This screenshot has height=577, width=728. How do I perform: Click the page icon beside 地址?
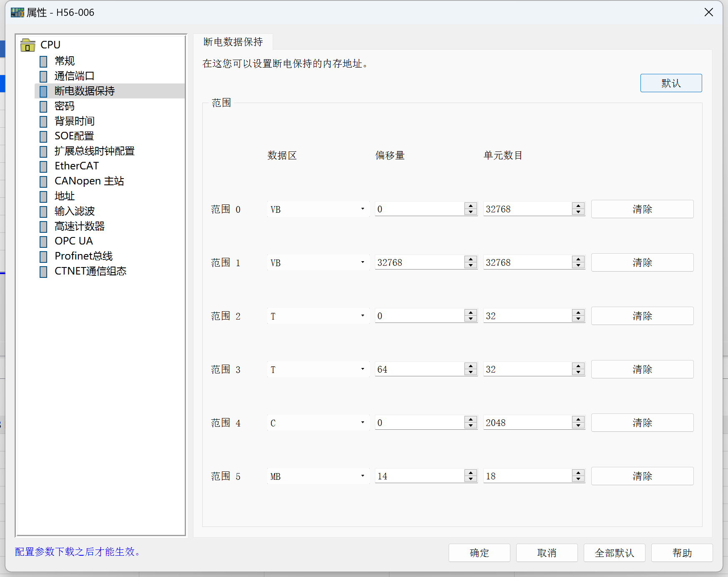click(43, 197)
